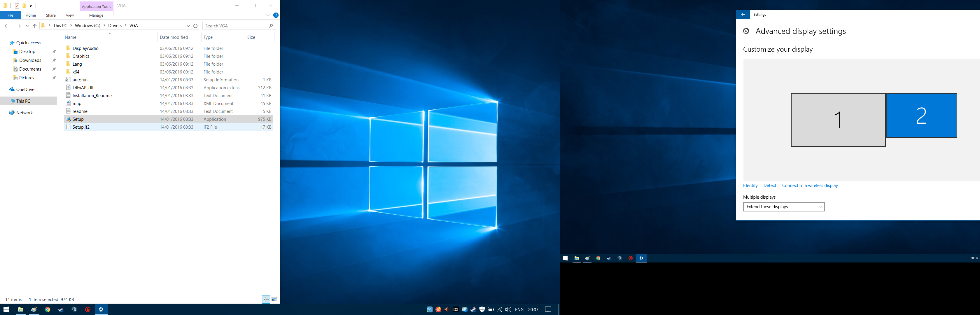Click File Explorer on second display taskbar
Viewport: 980px width, 315px height.
tap(576, 258)
